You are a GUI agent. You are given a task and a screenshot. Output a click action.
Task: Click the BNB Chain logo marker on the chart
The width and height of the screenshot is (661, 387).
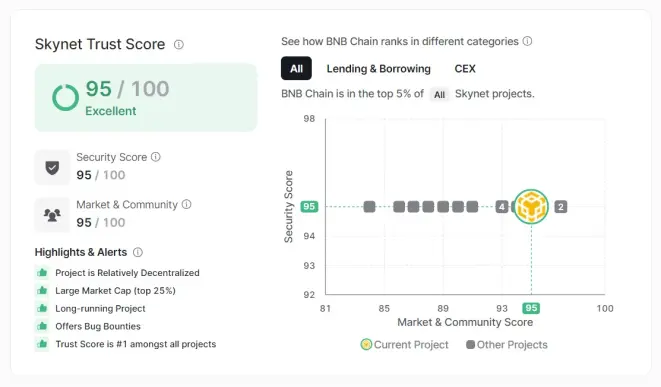pyautogui.click(x=531, y=207)
